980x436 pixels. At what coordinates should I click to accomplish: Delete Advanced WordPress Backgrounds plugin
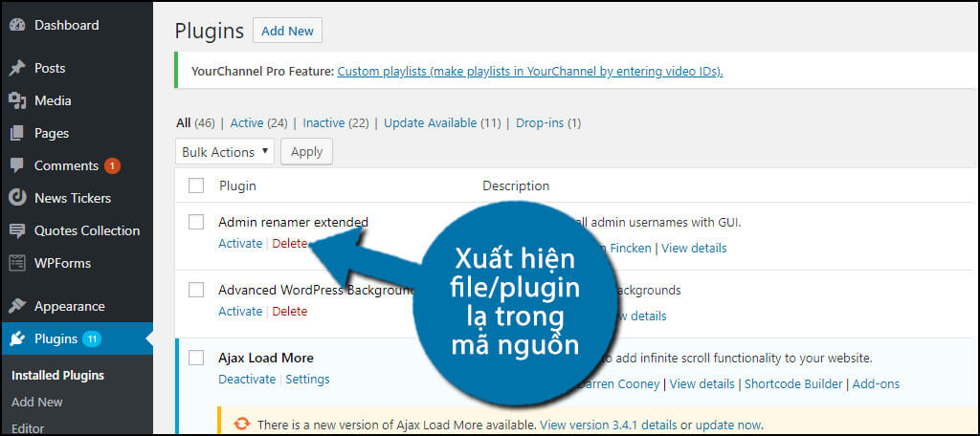pyautogui.click(x=290, y=311)
